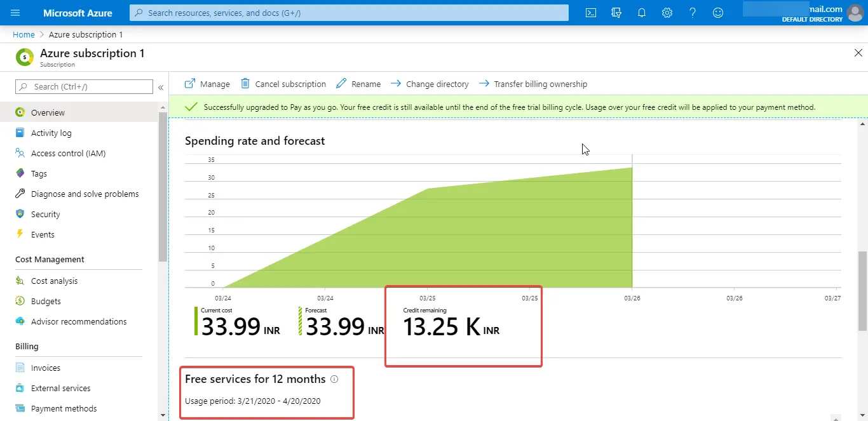Click the account avatar picture

tap(855, 13)
